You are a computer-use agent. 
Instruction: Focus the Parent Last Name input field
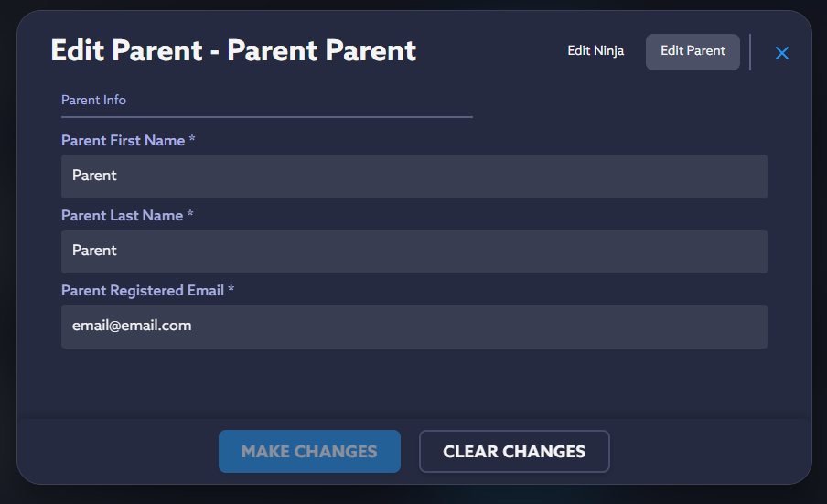point(413,251)
